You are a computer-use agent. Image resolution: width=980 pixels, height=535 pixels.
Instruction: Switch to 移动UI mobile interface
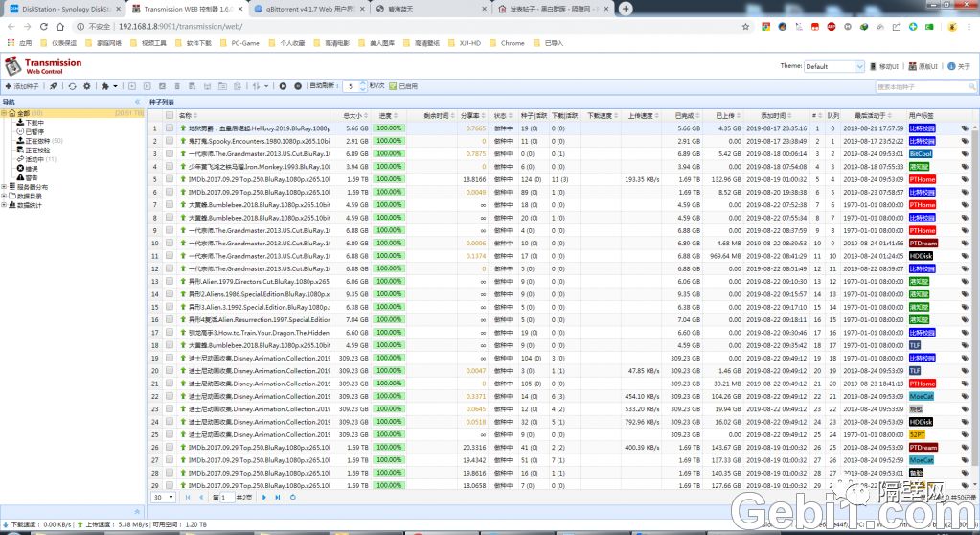(x=884, y=66)
